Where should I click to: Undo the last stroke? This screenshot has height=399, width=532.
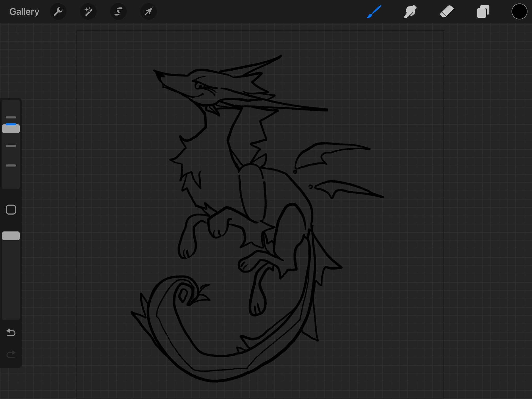(11, 332)
